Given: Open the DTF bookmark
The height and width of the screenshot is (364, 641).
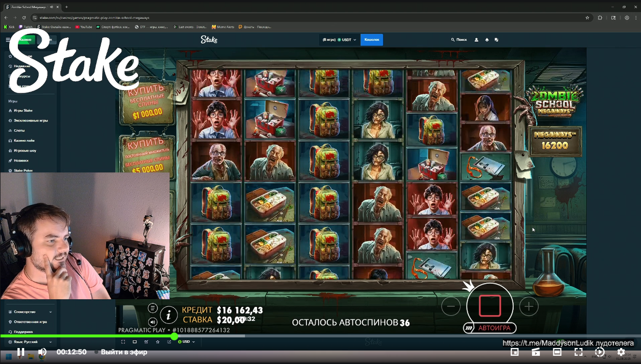Looking at the screenshot, I should click(x=152, y=27).
